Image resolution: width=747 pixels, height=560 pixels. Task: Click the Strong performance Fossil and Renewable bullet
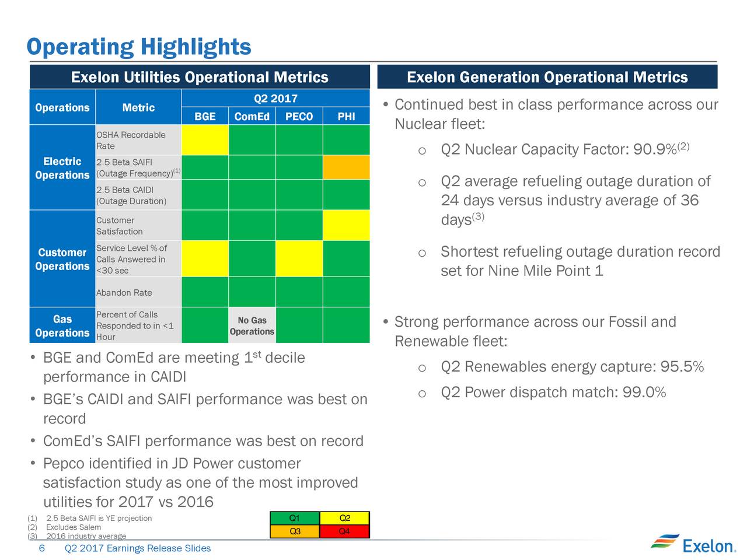tap(530, 331)
